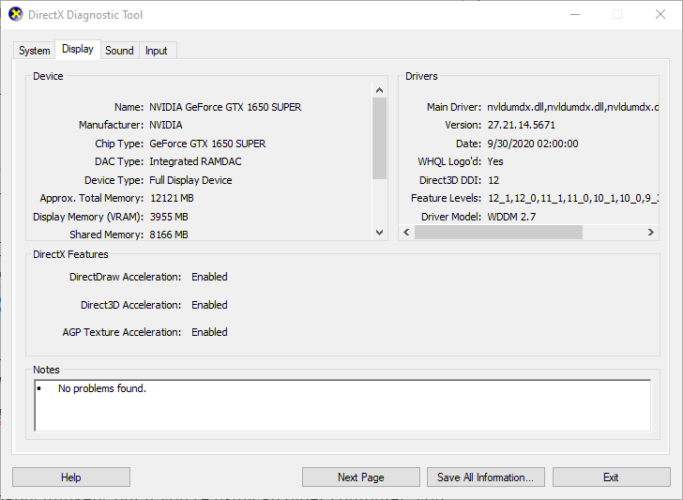Click the Next Page button
683x500 pixels.
click(x=361, y=477)
